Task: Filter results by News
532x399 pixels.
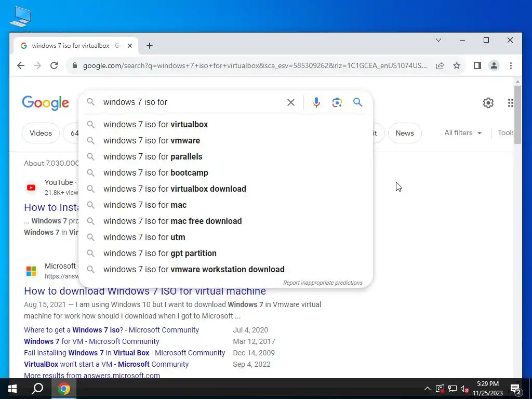Action: coord(404,133)
